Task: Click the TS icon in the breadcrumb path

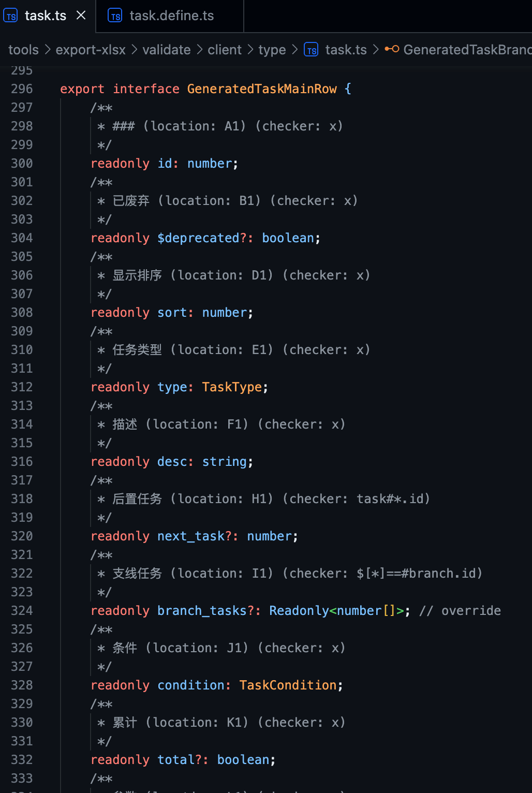Action: (311, 50)
